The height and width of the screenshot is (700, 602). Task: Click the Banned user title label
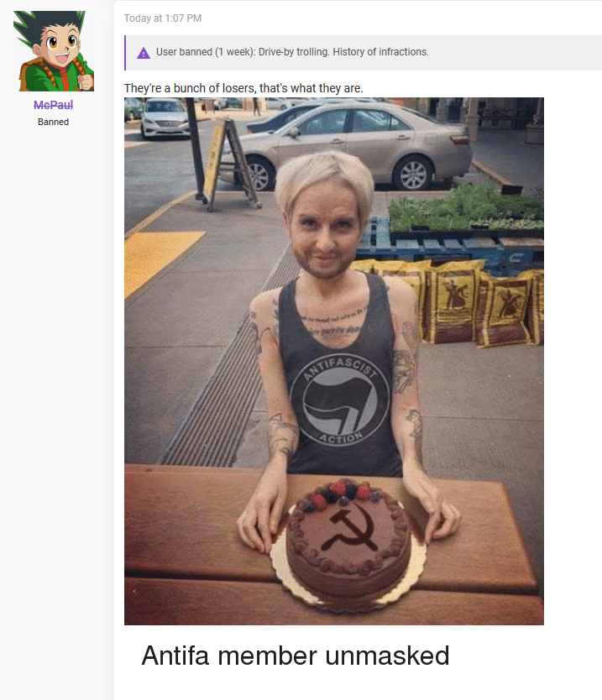(53, 122)
